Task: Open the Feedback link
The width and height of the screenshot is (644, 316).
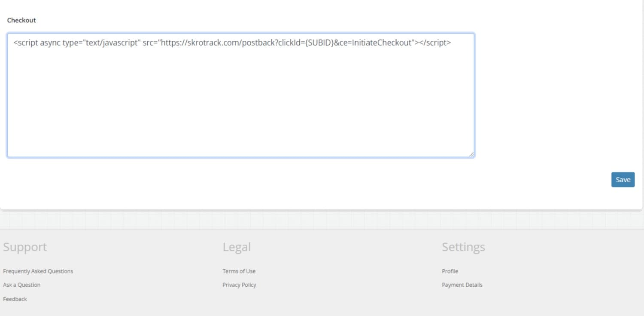Action: pos(15,299)
